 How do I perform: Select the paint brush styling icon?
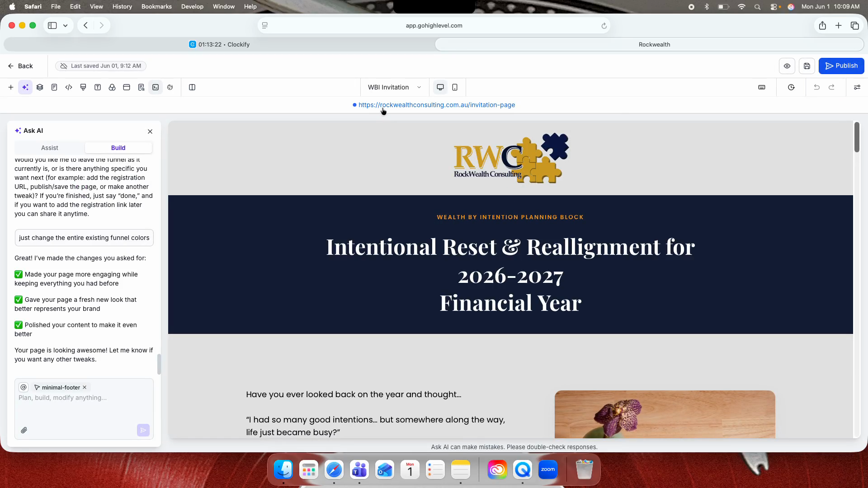(83, 87)
